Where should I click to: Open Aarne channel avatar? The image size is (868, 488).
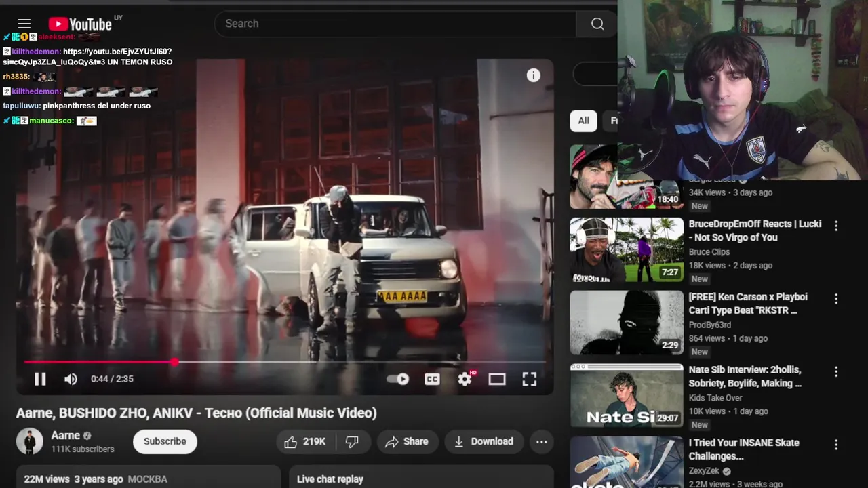coord(30,441)
